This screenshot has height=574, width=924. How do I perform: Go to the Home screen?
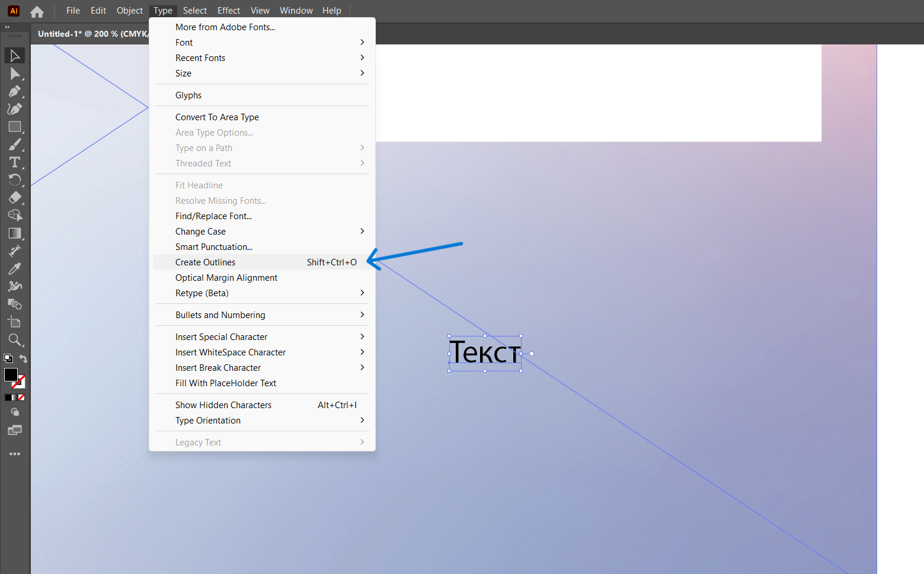coord(37,11)
